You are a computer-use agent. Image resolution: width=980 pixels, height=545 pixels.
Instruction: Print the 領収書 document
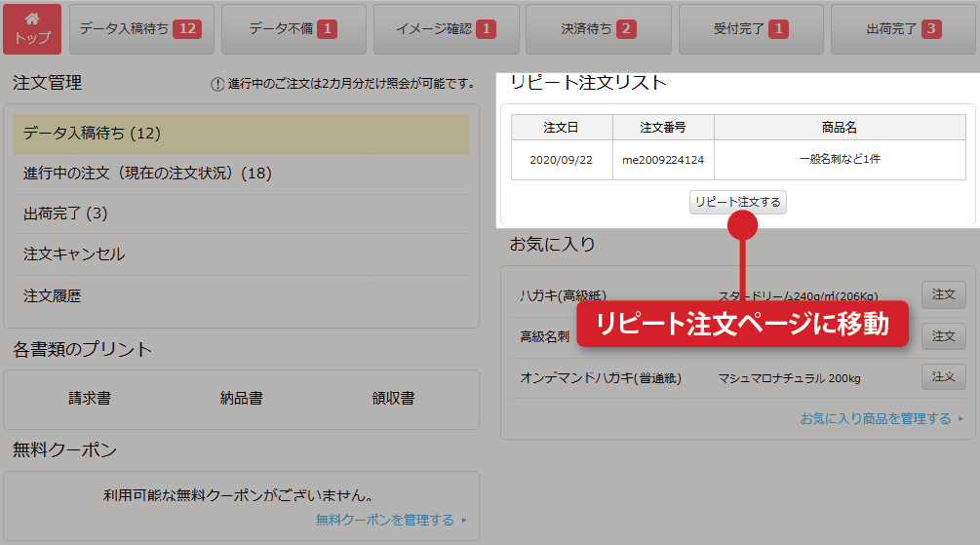tap(393, 398)
